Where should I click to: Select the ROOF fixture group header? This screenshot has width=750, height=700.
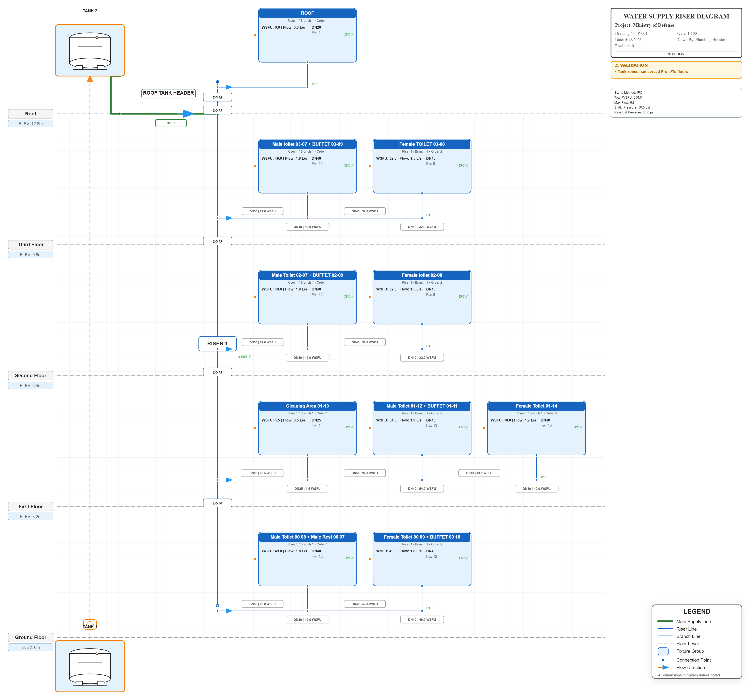(x=308, y=13)
